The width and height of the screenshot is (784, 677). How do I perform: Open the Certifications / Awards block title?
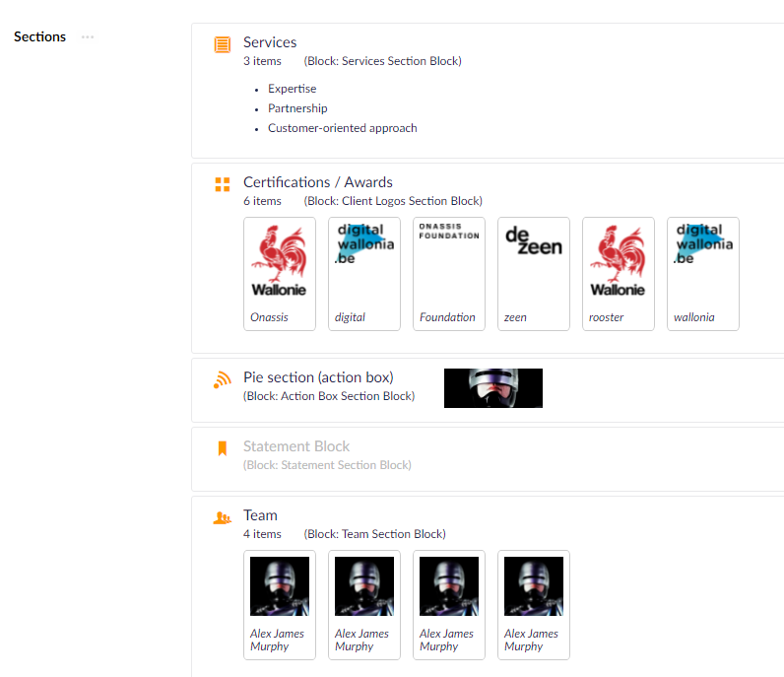(x=317, y=182)
